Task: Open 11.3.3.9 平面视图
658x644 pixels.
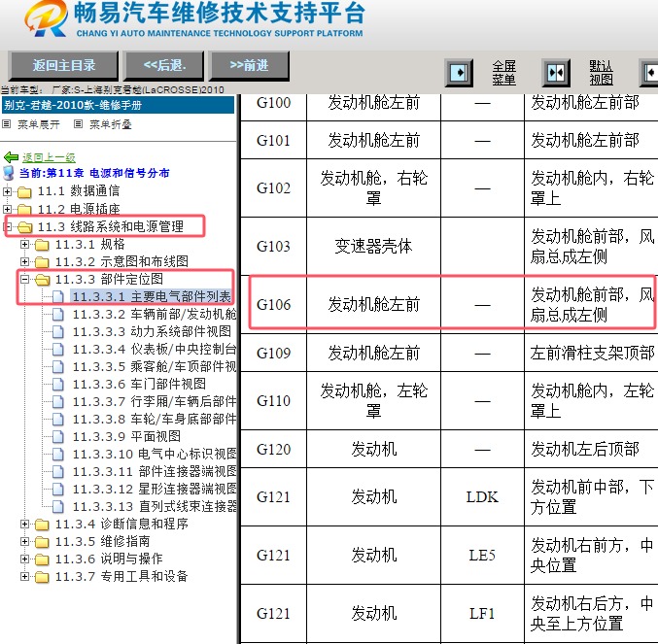Action: [126, 436]
